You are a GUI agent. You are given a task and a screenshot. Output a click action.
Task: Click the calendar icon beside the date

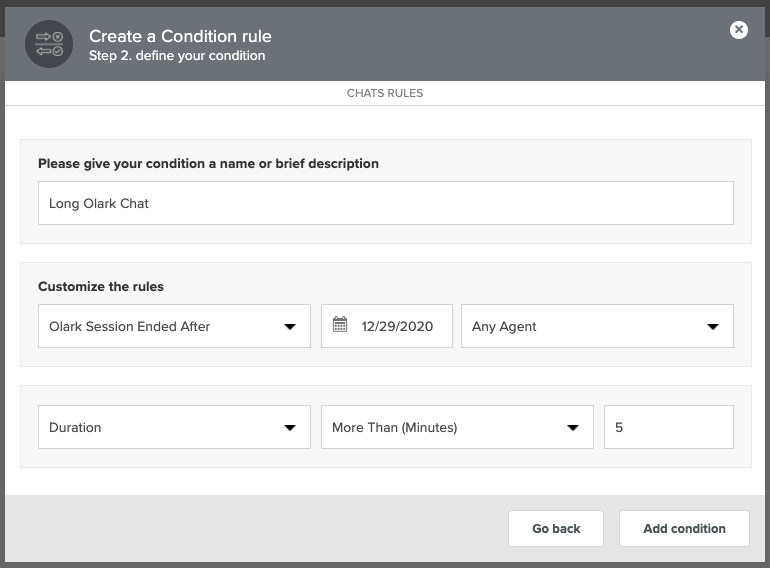[340, 325]
